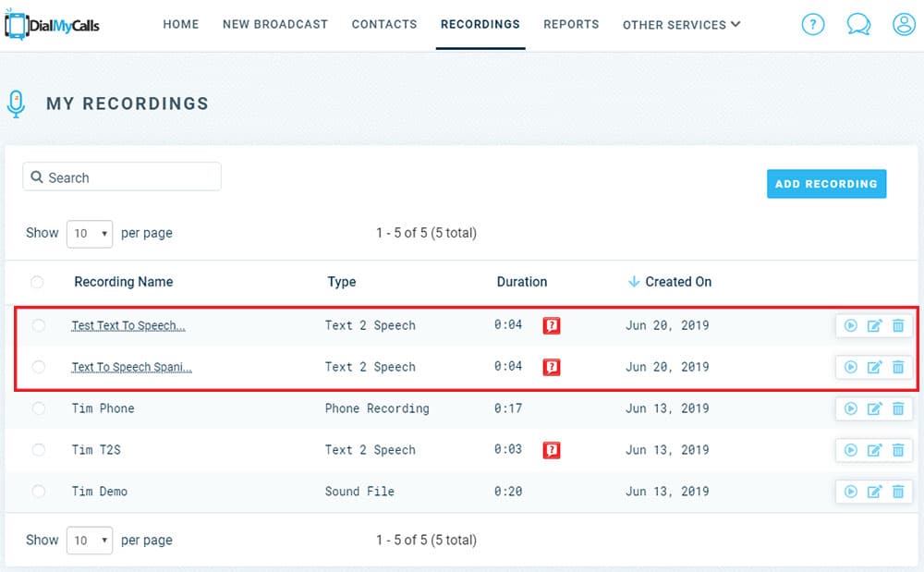Sort by Recording Name column
This screenshot has width=924, height=572.
pyautogui.click(x=124, y=282)
